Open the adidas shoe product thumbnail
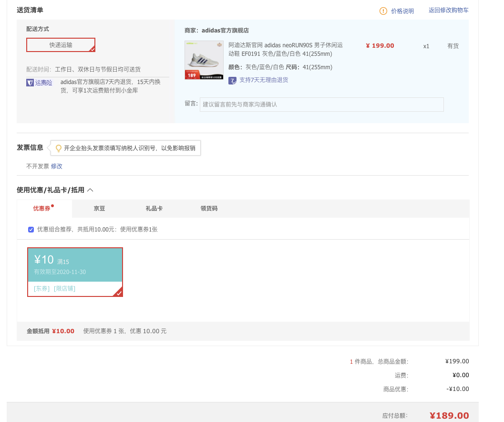The height and width of the screenshot is (422, 504). [x=204, y=60]
